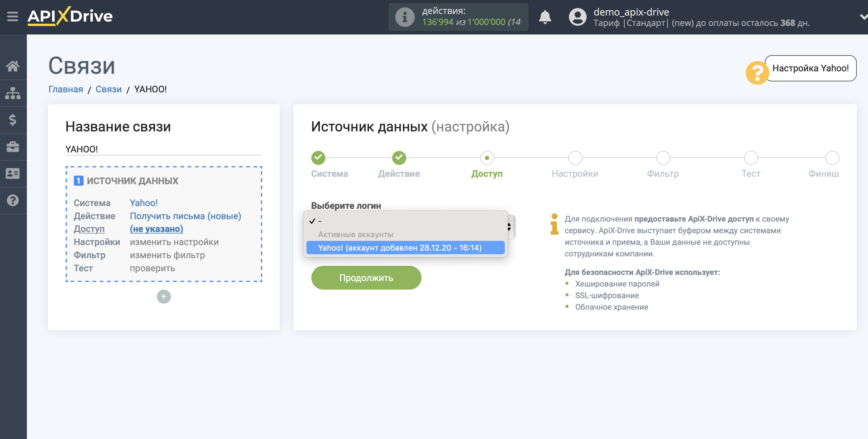868x439 pixels.
Task: Click the blue number 1 badge
Action: coord(78,181)
